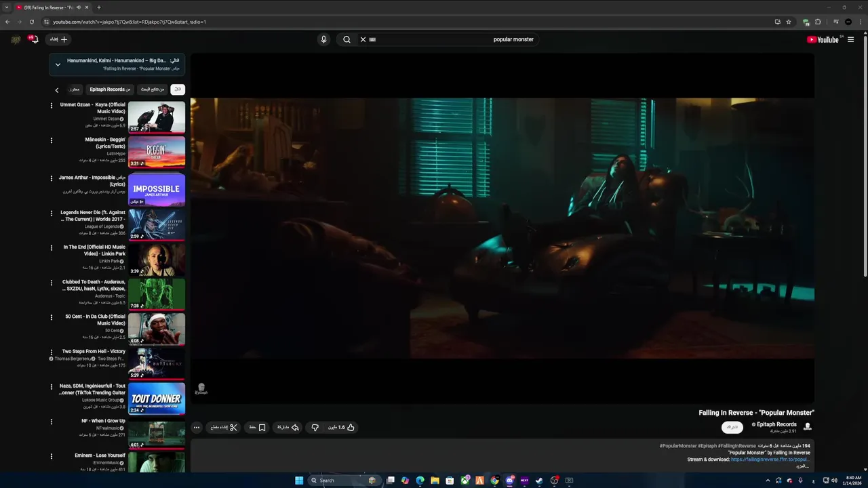This screenshot has width=868, height=488.
Task: Create a clip with the scissors button
Action: (224, 427)
